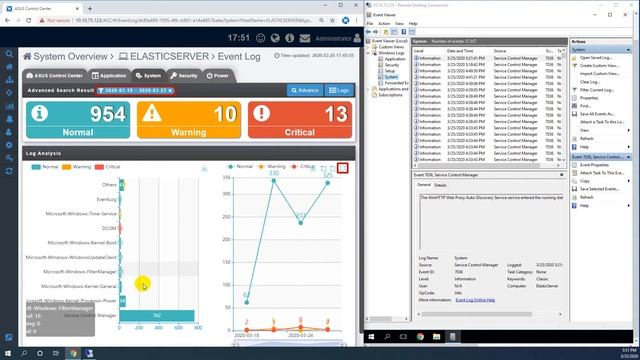Click the Advance search button
Image resolution: width=640 pixels, height=360 pixels.
tap(305, 90)
